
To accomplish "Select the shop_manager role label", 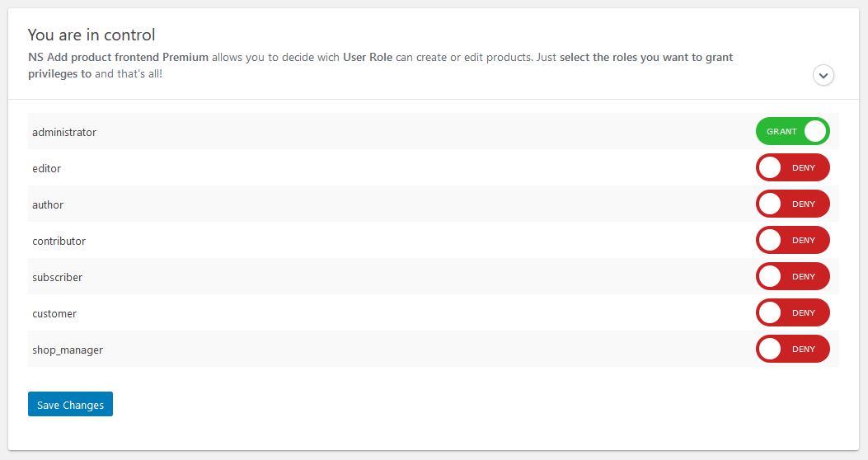I will pyautogui.click(x=68, y=350).
